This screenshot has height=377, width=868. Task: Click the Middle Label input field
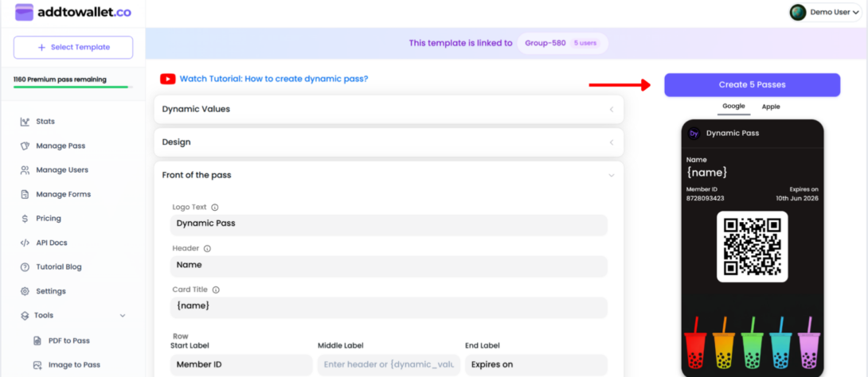388,364
